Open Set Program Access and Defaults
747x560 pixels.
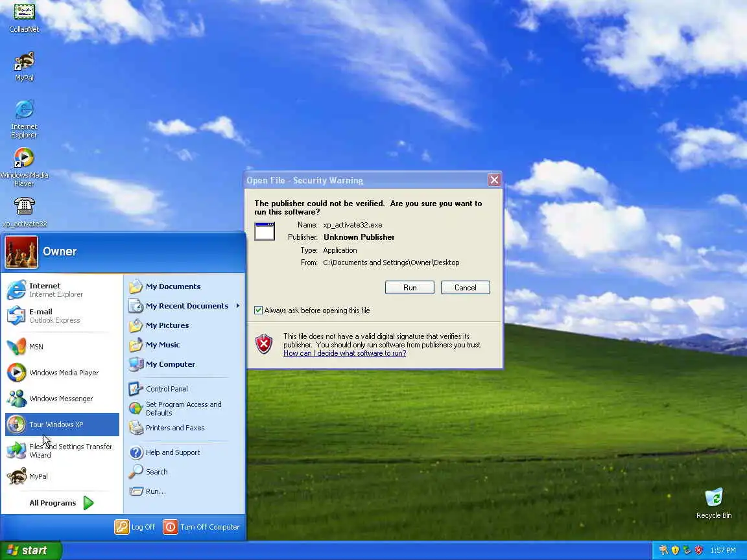[x=184, y=408]
